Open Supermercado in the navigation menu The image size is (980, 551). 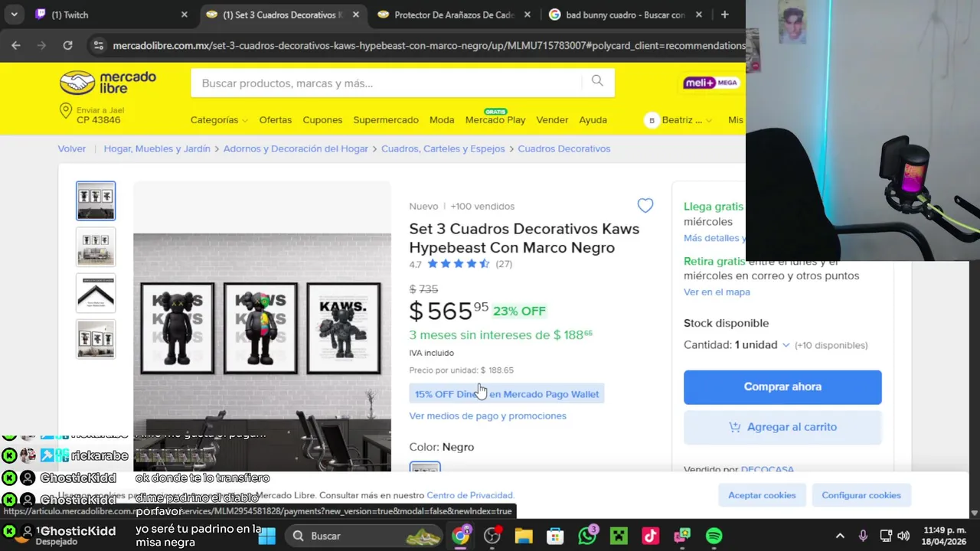coord(386,120)
